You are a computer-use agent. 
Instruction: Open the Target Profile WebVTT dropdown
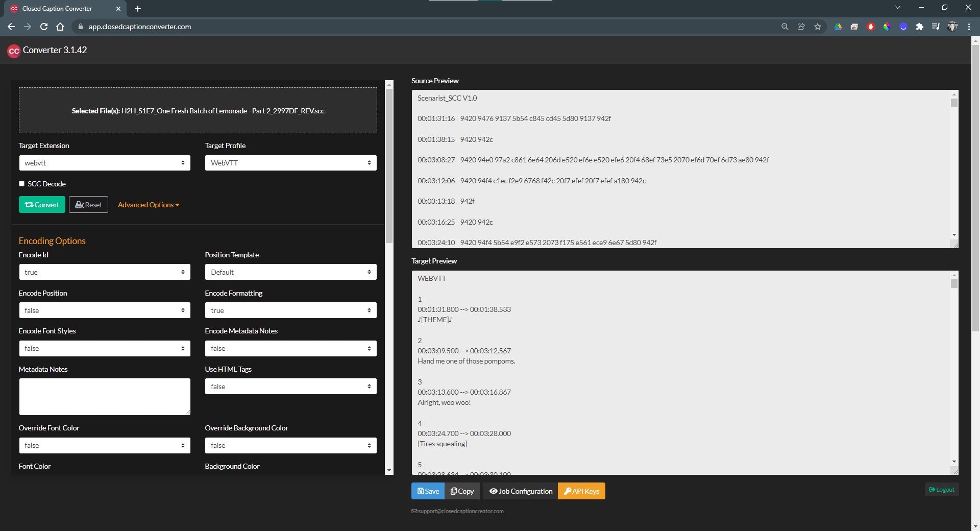[291, 163]
